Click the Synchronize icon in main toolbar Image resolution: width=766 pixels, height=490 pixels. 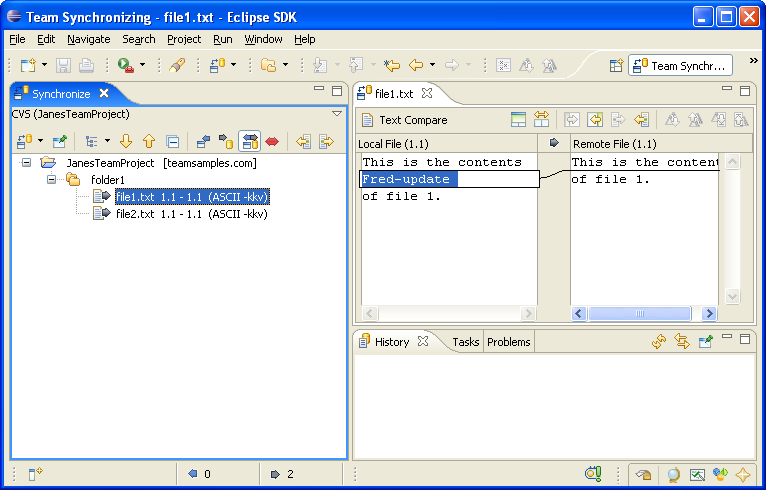tap(217, 65)
